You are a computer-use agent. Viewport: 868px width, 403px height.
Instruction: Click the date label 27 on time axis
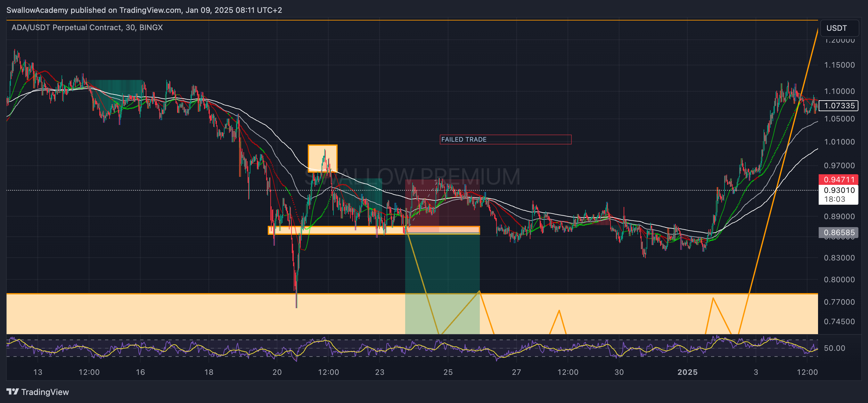coord(517,372)
